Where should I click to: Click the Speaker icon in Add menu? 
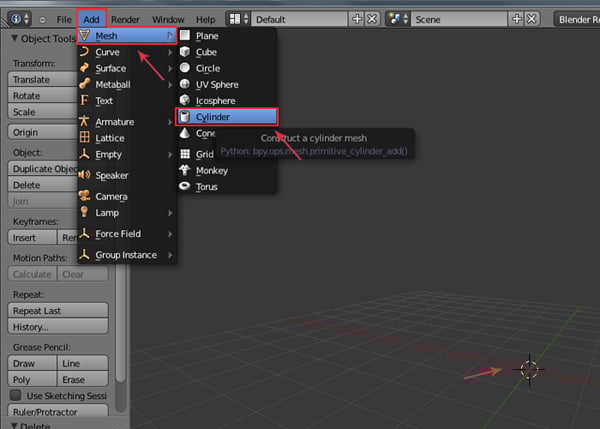point(84,175)
